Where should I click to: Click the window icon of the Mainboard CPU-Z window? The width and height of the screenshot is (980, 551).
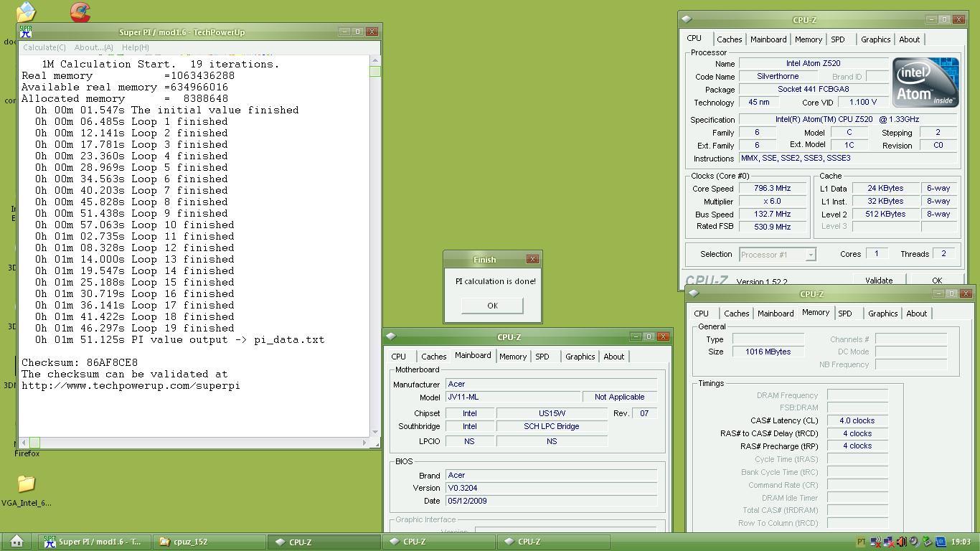pyautogui.click(x=391, y=336)
